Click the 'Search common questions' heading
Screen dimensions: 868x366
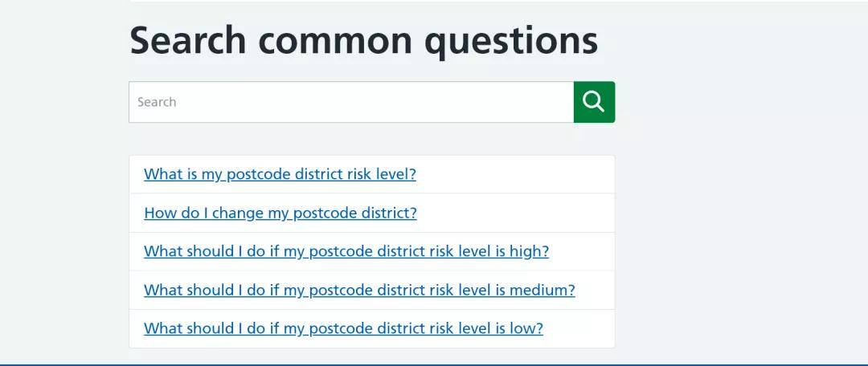[364, 41]
